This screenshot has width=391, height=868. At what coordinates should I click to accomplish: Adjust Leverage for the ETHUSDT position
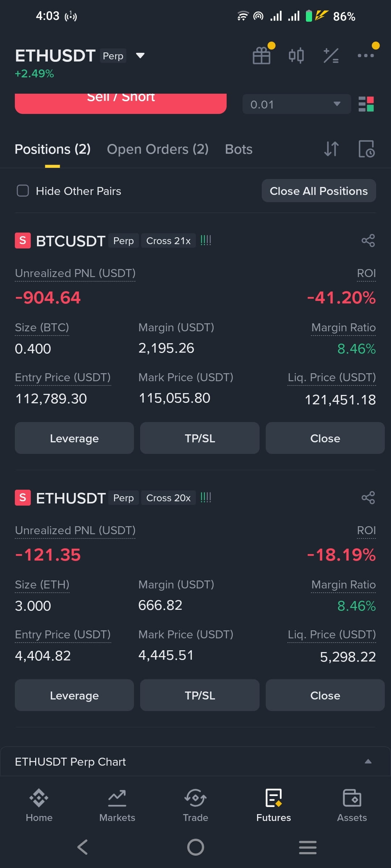(x=74, y=695)
